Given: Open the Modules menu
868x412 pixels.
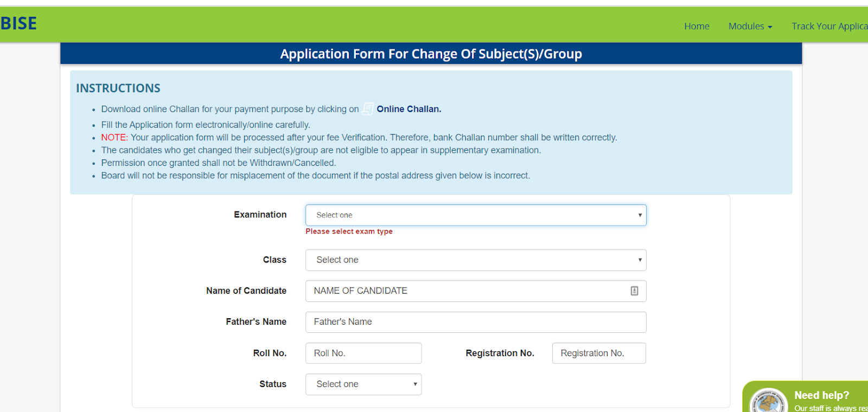Looking at the screenshot, I should [x=746, y=26].
